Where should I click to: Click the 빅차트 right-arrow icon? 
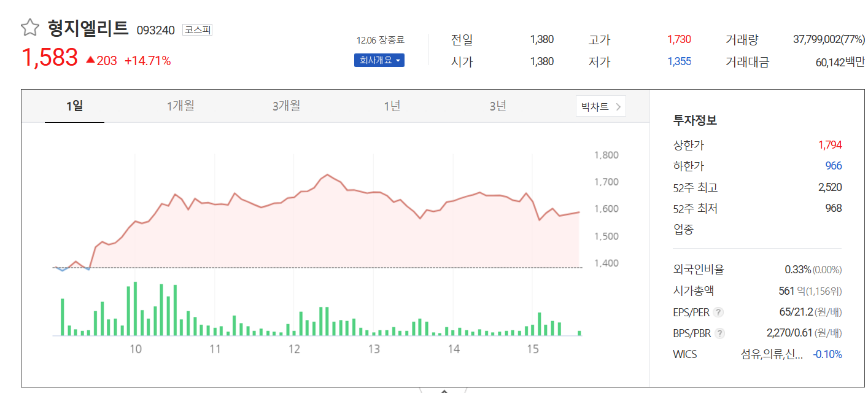(x=619, y=106)
